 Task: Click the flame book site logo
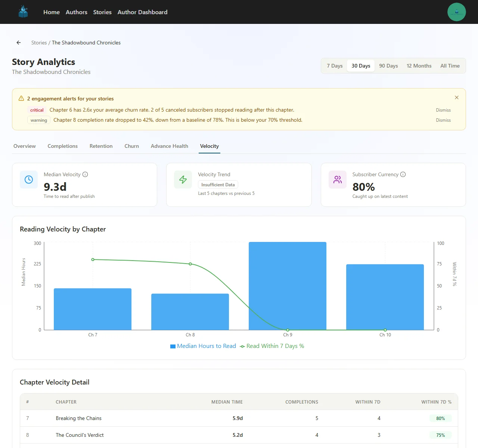tap(23, 12)
